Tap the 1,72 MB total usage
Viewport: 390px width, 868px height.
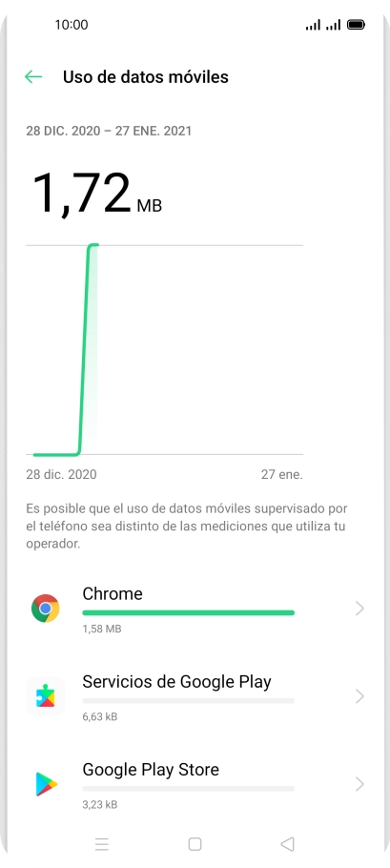pos(97,194)
